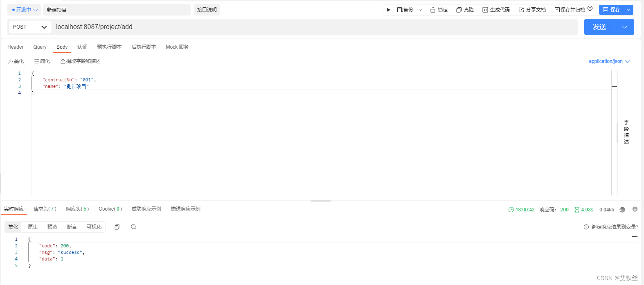The height and width of the screenshot is (285, 644).
Task: Click 提取字段和描述 option
Action: tap(81, 61)
